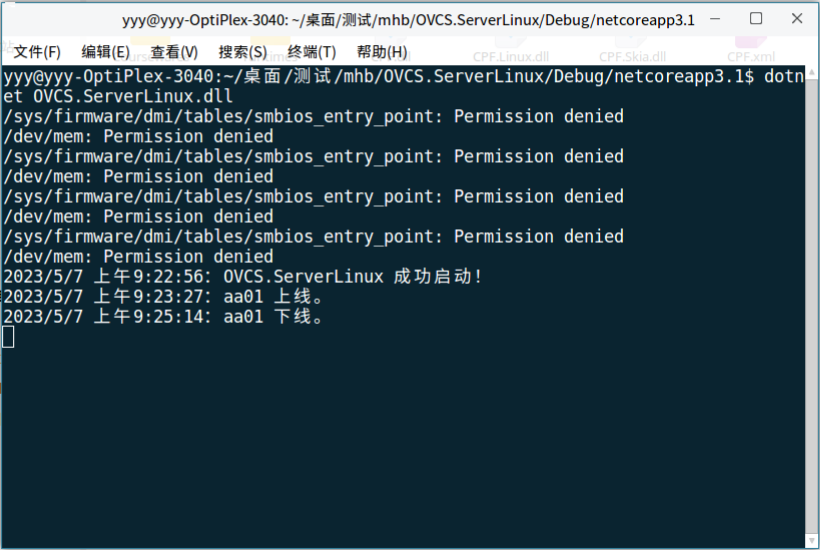Click the terminal cursor block
The image size is (820, 550).
9,337
